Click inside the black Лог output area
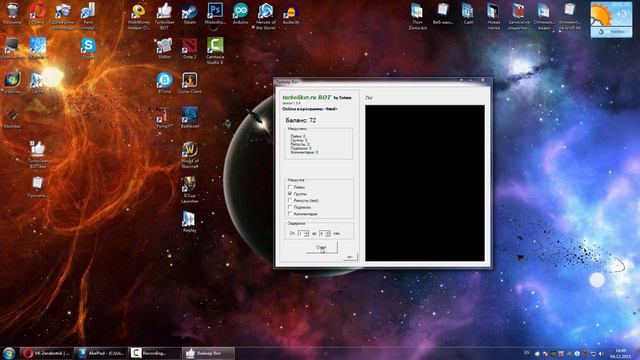Image resolution: width=640 pixels, height=360 pixels. pos(425,183)
